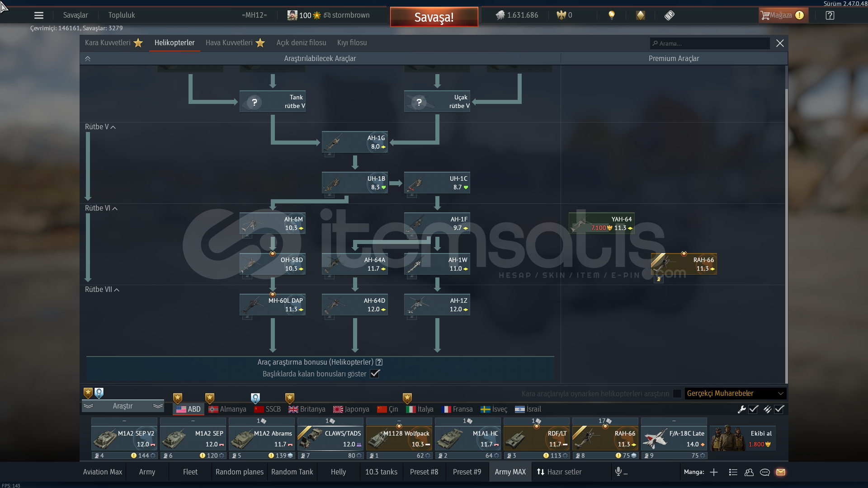
Task: Open the contacts list icon
Action: click(733, 472)
